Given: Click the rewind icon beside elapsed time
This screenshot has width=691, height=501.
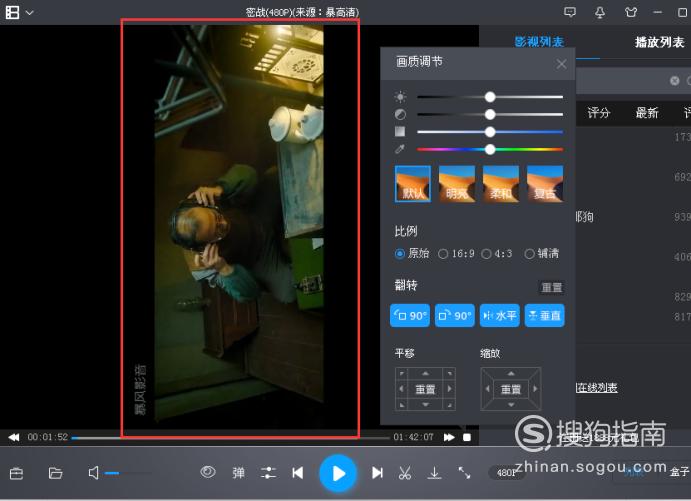Looking at the screenshot, I should click(x=14, y=437).
